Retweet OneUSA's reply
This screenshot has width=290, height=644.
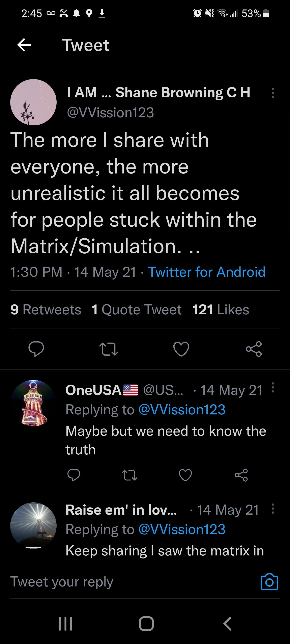(129, 475)
